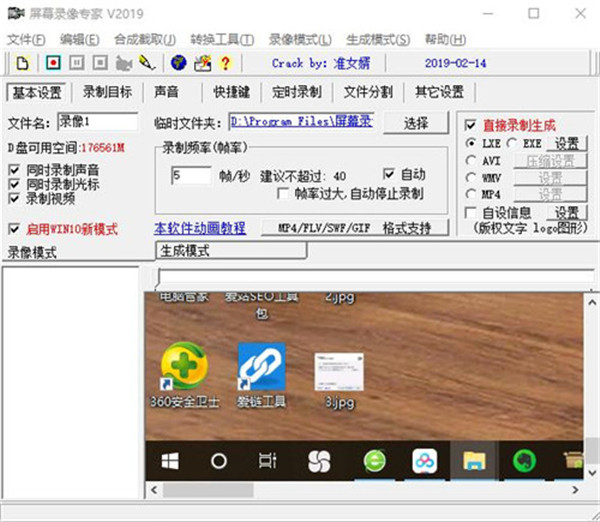
Task: Click the Windows Start button in preview
Action: pyautogui.click(x=171, y=460)
